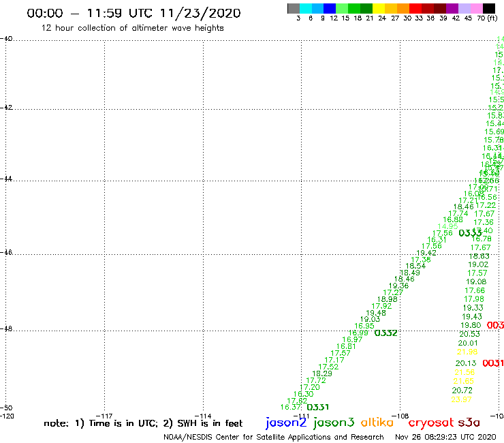
Task: Pick the lavender swatch in the legend
Action: pyautogui.click(x=464, y=8)
